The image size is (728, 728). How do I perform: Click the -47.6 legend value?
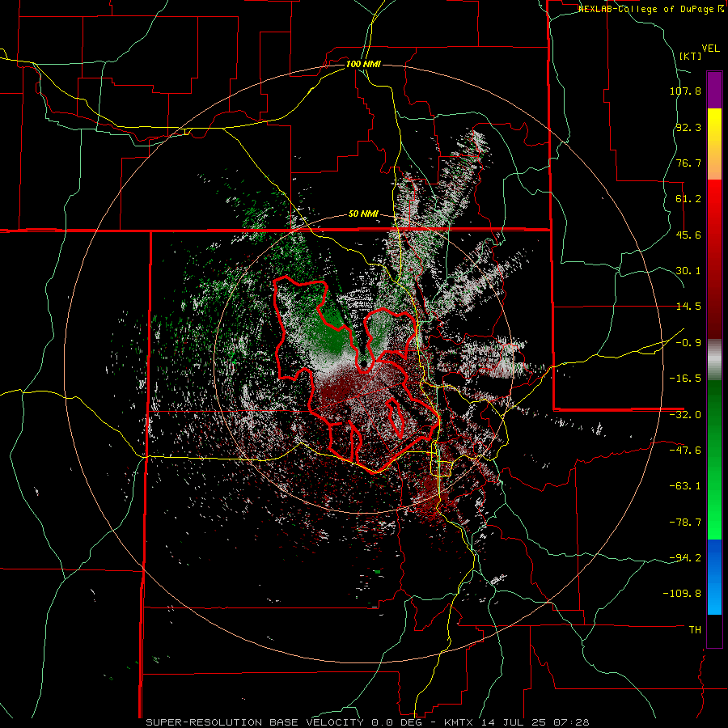click(x=685, y=451)
